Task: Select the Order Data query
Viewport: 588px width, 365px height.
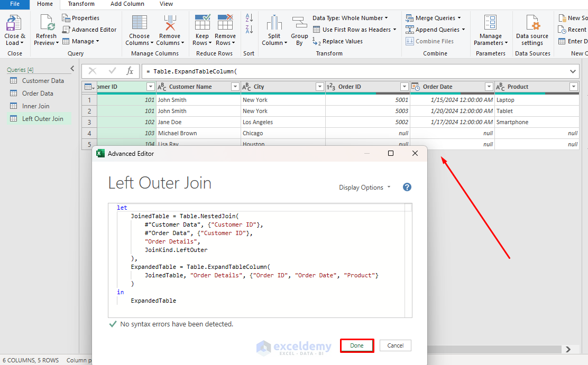Action: tap(39, 93)
